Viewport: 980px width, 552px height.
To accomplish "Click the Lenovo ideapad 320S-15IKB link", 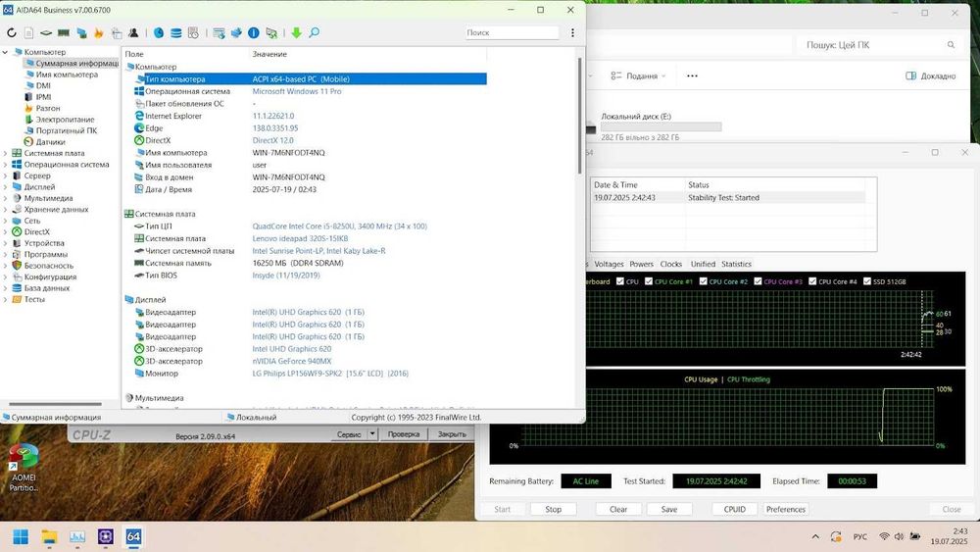I will click(x=300, y=238).
